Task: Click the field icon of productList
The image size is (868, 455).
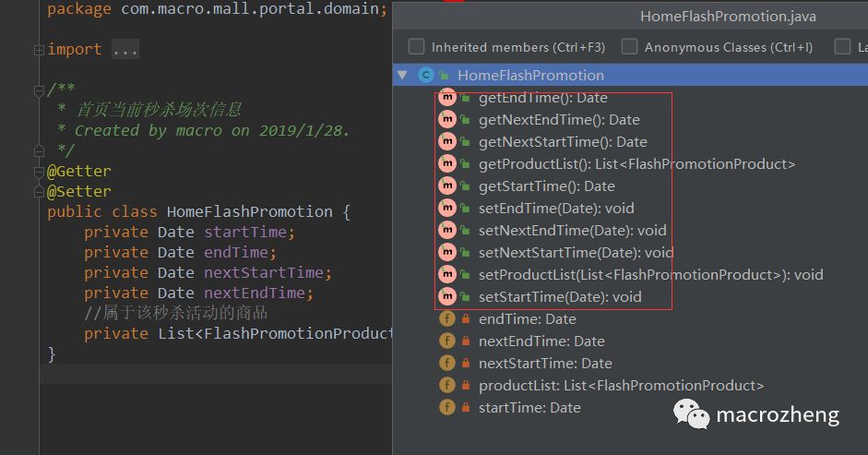Action: [x=446, y=385]
